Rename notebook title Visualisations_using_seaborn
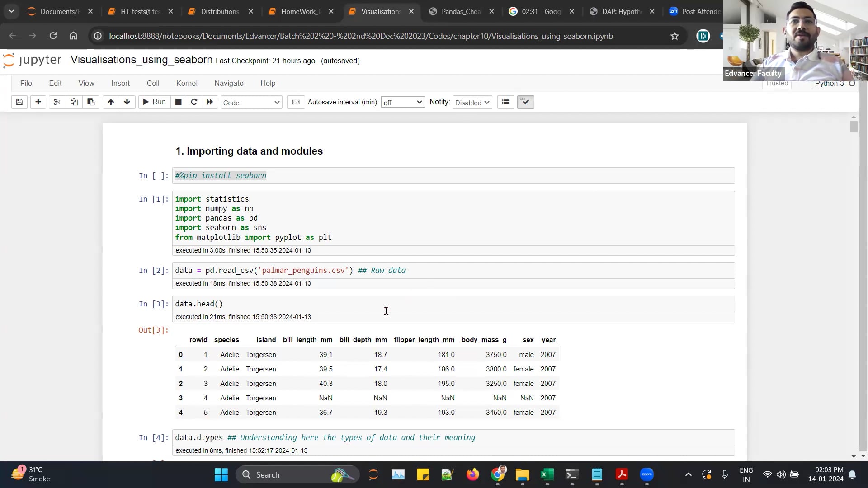Image resolution: width=868 pixels, height=488 pixels. [x=142, y=60]
